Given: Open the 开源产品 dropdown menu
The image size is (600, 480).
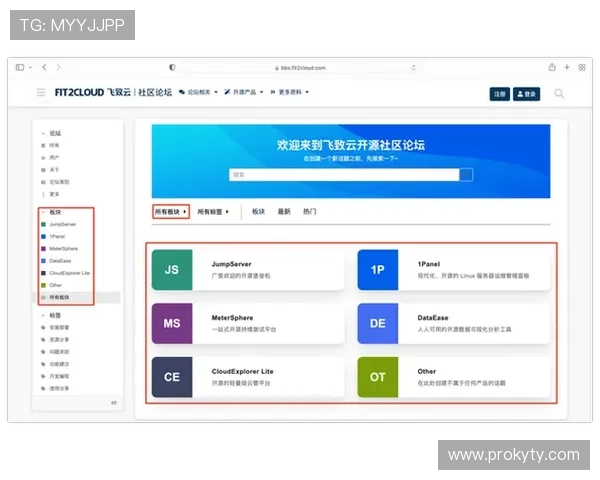Looking at the screenshot, I should pyautogui.click(x=244, y=92).
